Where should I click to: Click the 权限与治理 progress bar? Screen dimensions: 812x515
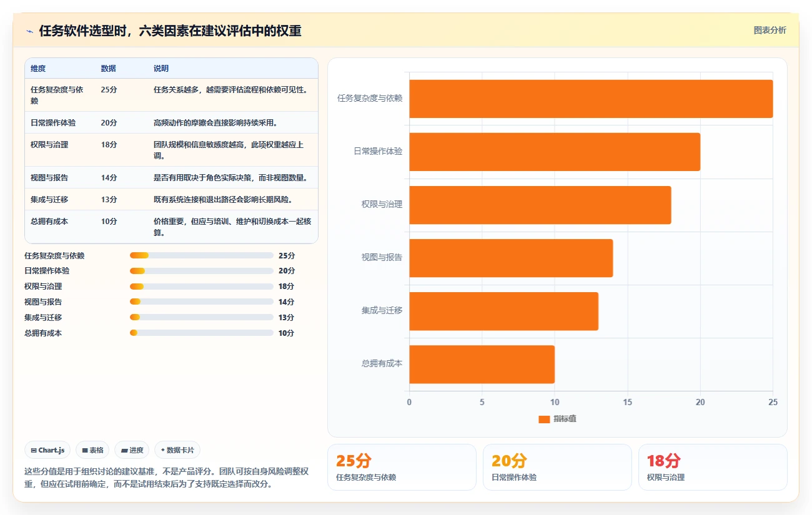[202, 287]
